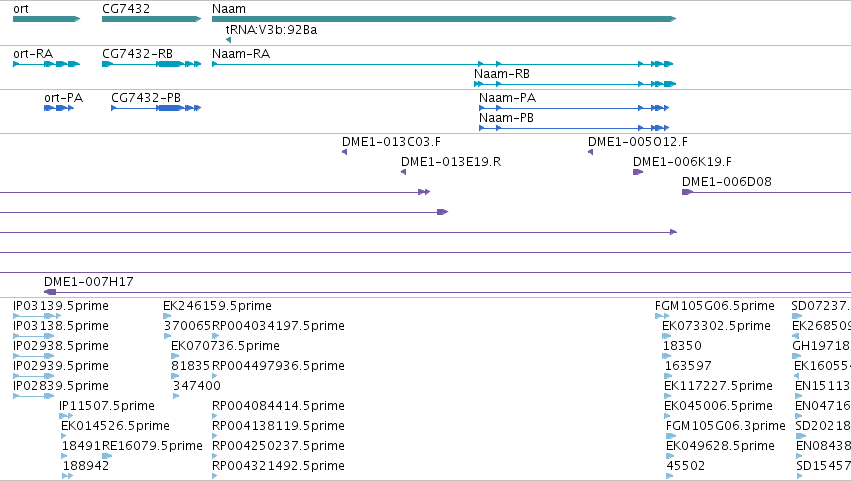Click the Naam gene bar
Viewport: 851px width, 481px height.
[x=444, y=19]
